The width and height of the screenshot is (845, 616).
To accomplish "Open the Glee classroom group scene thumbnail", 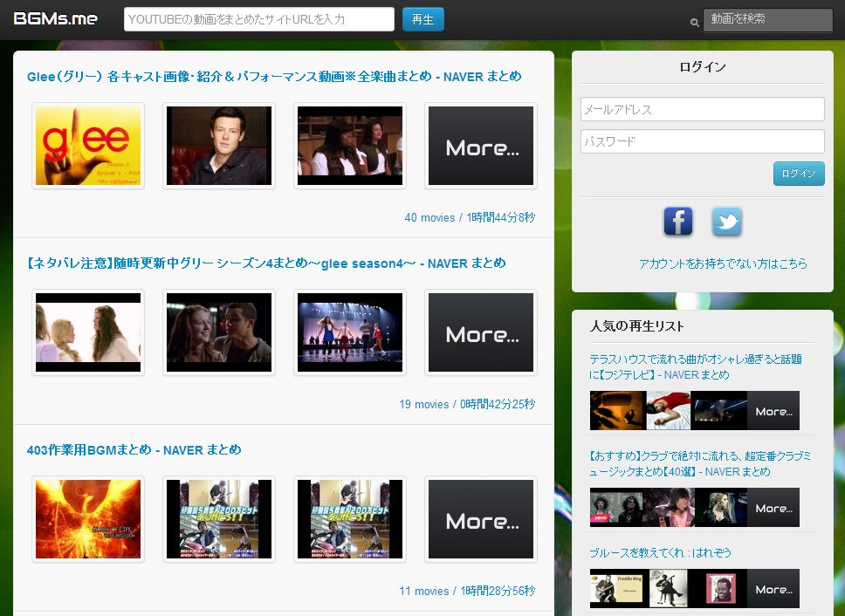I will 350,146.
